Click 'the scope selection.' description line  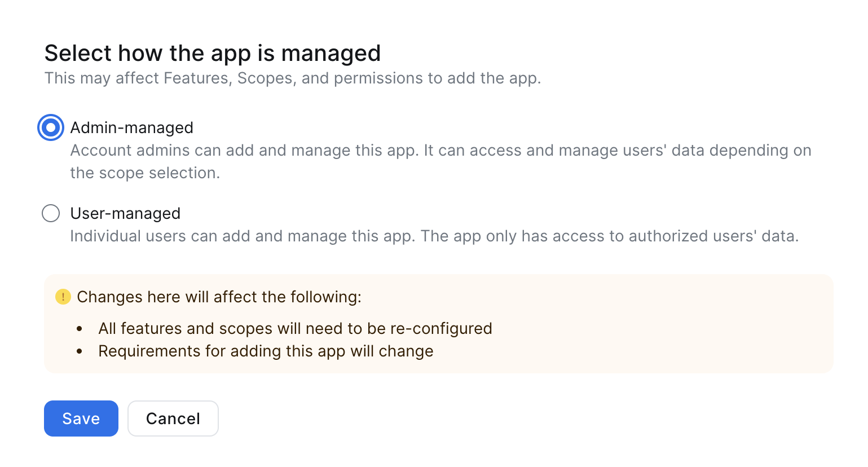(145, 173)
